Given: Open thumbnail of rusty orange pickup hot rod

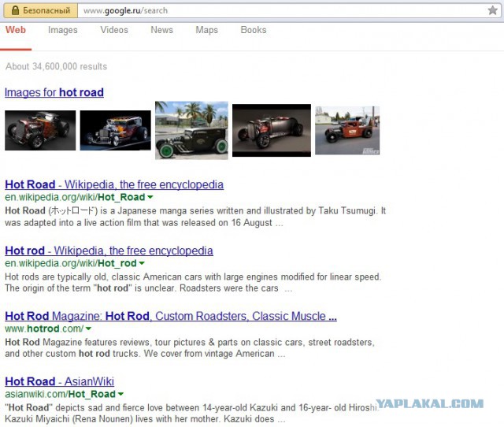Looking at the screenshot, I should [347, 130].
